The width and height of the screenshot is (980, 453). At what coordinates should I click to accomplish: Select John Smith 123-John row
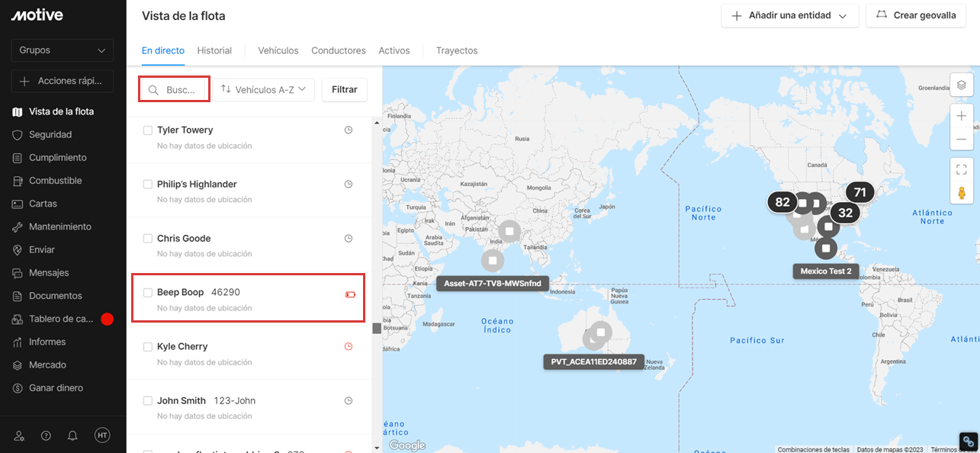(x=249, y=406)
